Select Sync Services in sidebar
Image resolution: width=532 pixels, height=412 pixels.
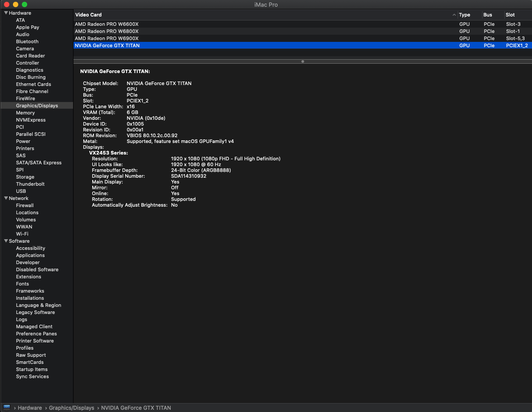[32, 376]
